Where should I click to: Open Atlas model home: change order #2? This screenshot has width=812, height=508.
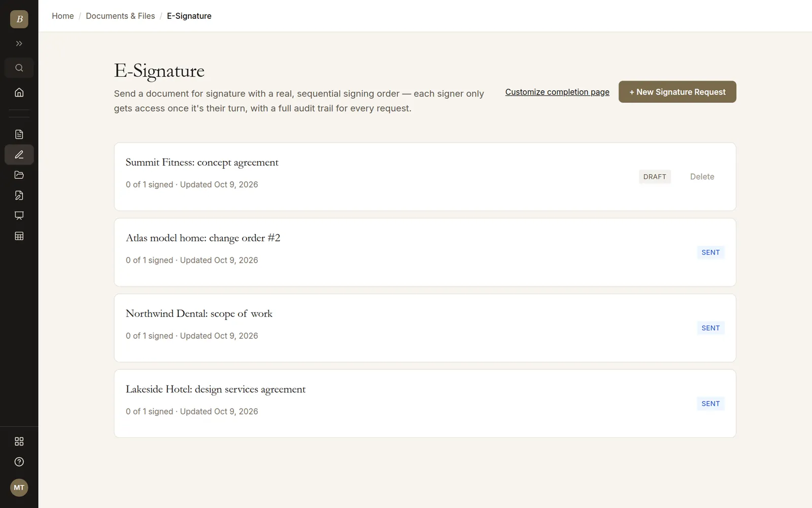point(203,238)
